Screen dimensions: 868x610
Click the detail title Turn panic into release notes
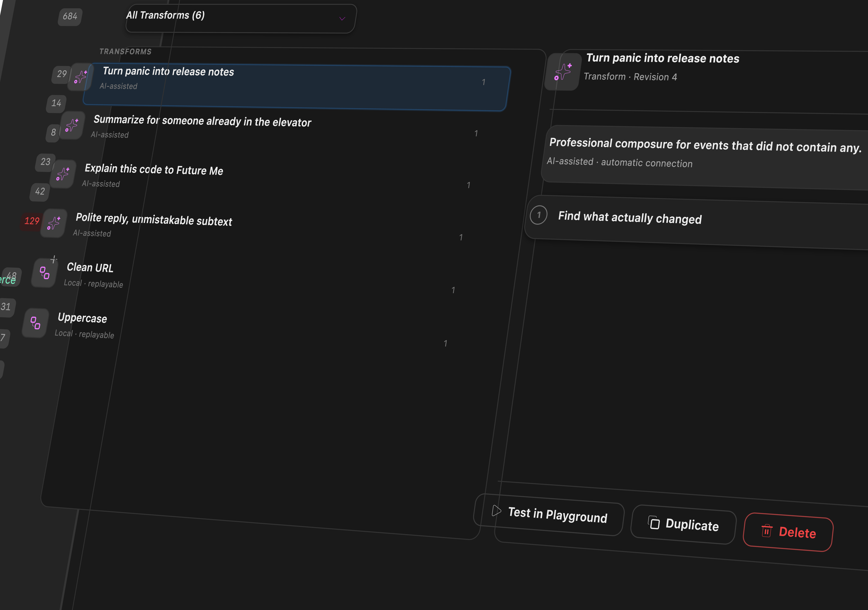coord(663,58)
